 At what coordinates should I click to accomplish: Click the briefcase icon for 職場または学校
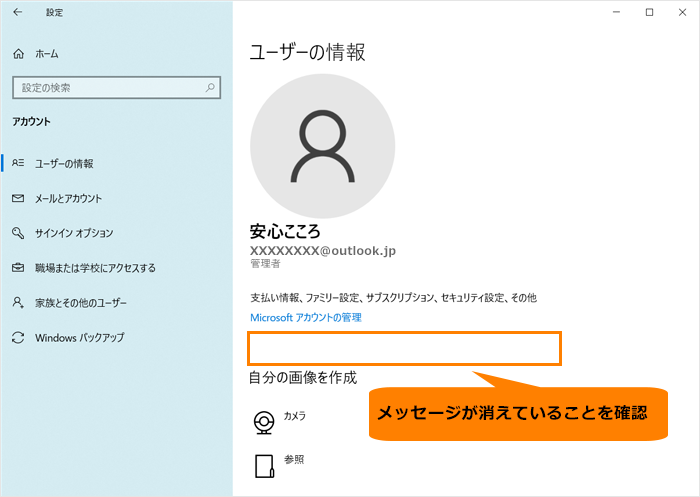[18, 267]
